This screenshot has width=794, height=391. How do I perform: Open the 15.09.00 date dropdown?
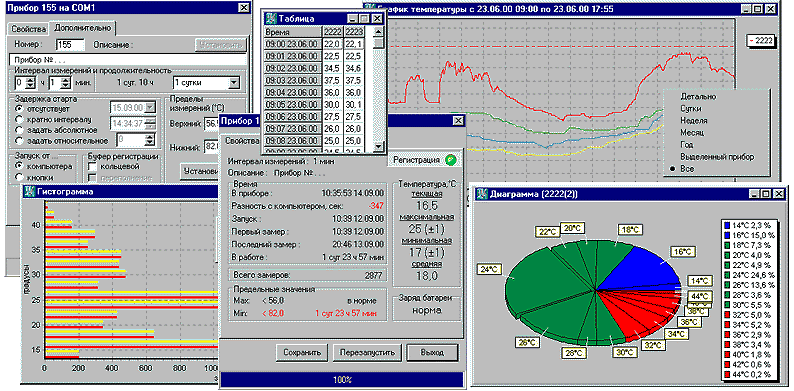pos(150,108)
